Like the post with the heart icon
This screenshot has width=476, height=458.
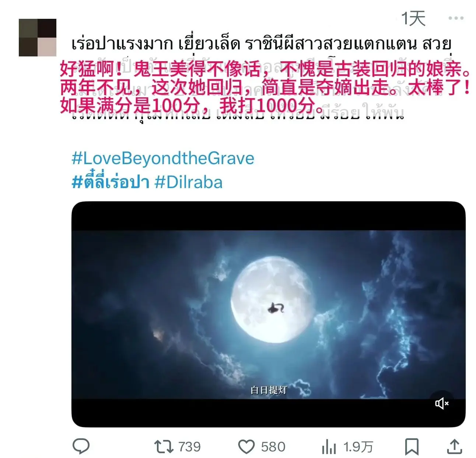tap(246, 447)
